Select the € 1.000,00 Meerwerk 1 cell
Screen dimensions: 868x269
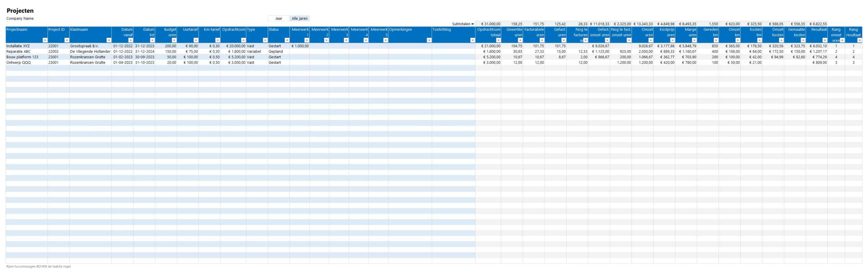(x=299, y=46)
